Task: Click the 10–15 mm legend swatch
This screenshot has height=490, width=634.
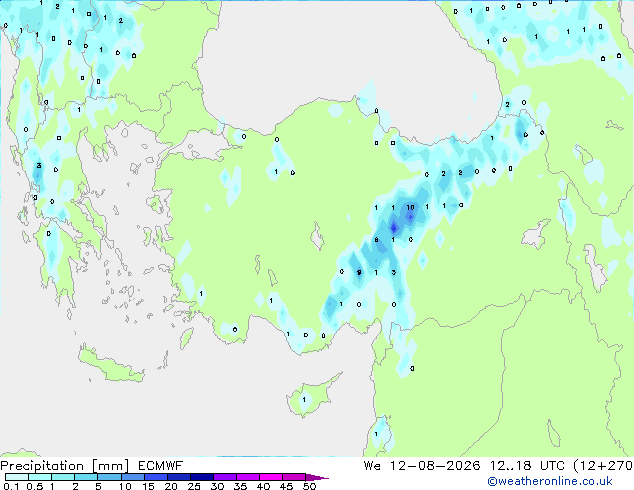Action: pyautogui.click(x=132, y=477)
